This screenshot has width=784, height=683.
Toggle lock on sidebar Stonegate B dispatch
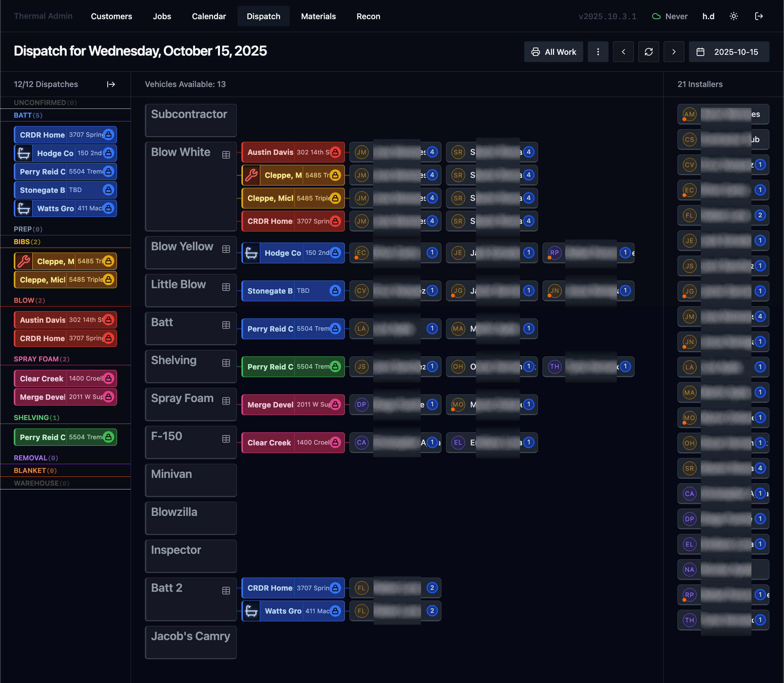pos(108,190)
